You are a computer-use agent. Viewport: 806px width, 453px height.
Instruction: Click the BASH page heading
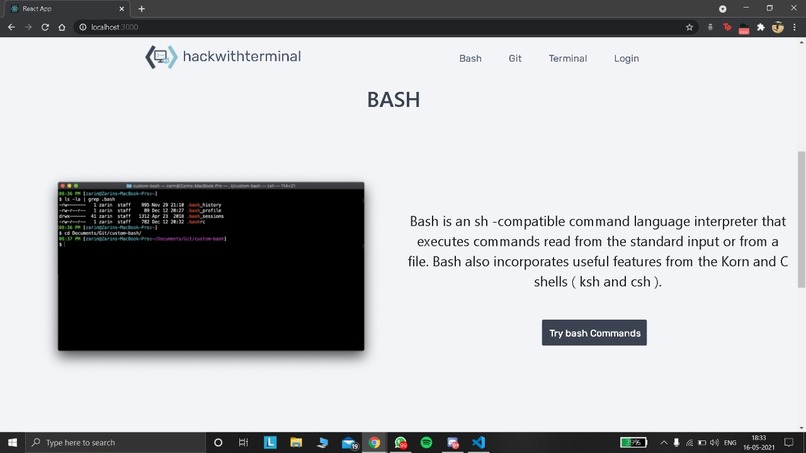pyautogui.click(x=393, y=100)
